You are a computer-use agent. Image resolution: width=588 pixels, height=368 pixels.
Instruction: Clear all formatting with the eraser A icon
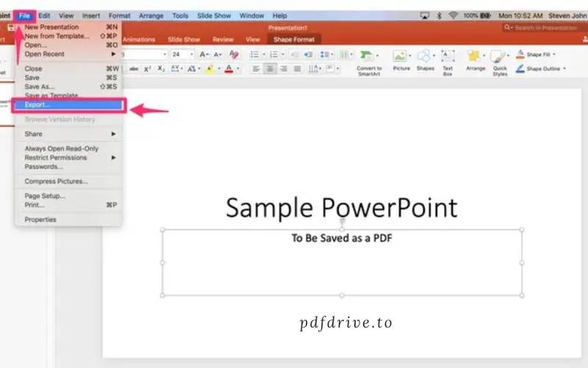pyautogui.click(x=234, y=54)
